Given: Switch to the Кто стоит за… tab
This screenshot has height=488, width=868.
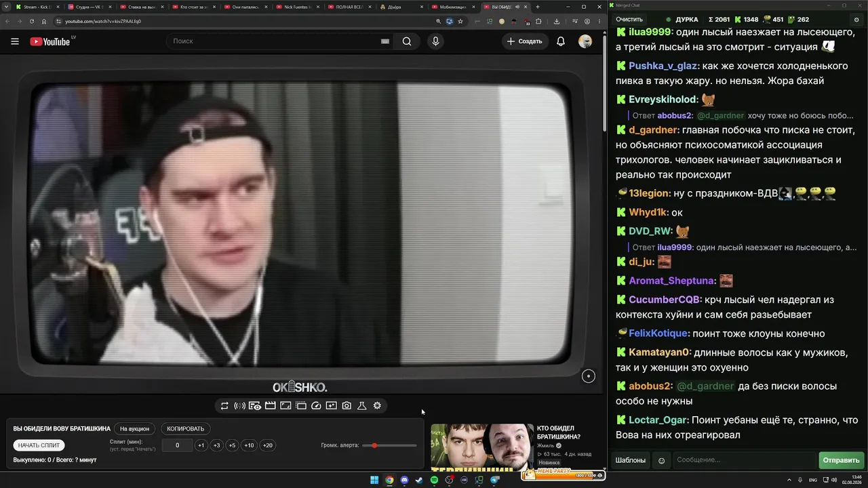Looking at the screenshot, I should pyautogui.click(x=193, y=7).
